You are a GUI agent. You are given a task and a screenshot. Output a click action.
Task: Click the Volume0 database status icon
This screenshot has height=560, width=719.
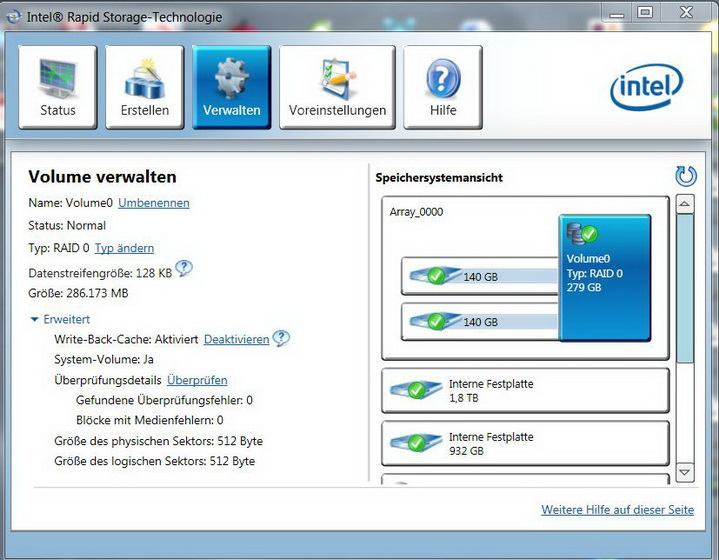[x=582, y=233]
